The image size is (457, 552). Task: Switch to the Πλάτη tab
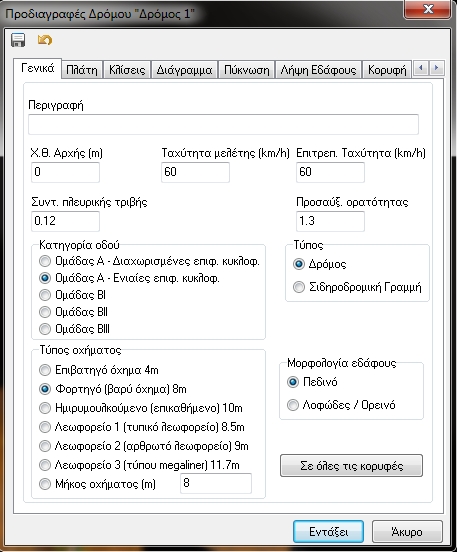82,70
